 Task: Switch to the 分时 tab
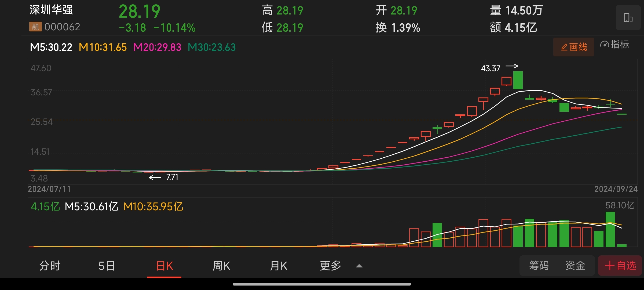[50, 266]
